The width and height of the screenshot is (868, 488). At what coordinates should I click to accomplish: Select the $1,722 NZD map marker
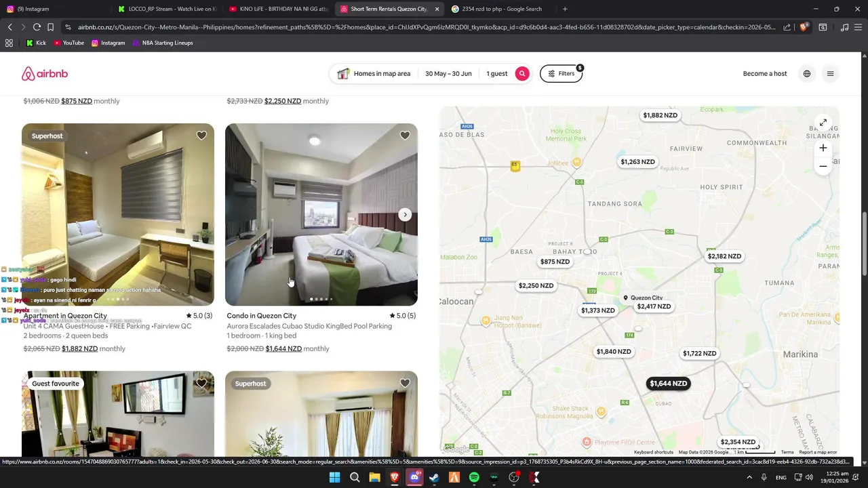coord(699,353)
